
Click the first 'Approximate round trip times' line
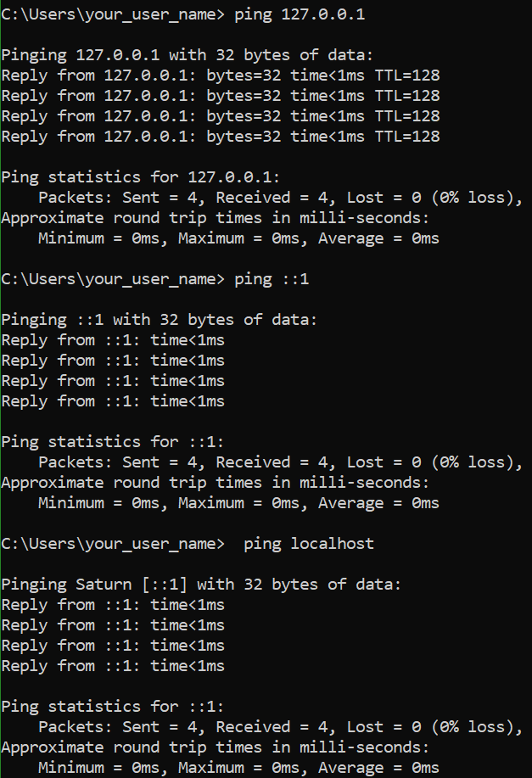(x=215, y=218)
